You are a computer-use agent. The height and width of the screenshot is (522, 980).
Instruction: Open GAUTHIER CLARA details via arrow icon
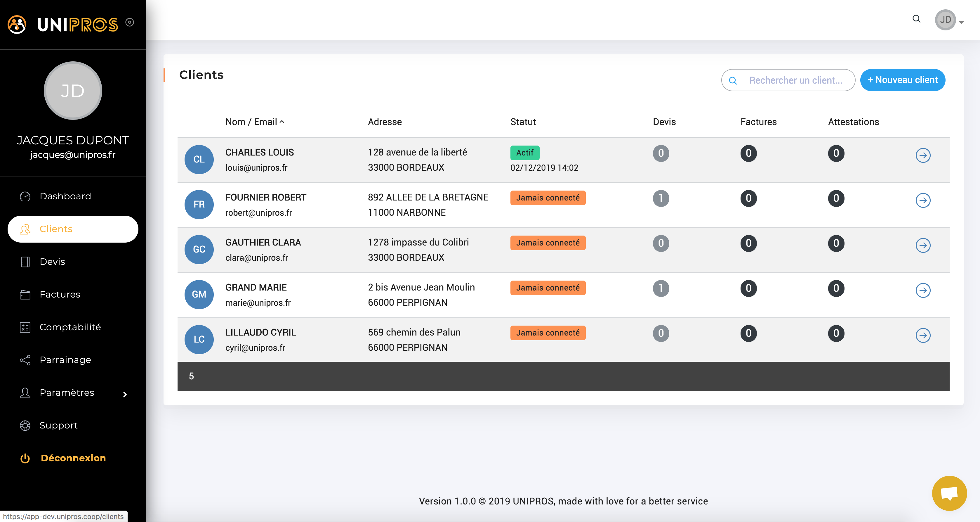coord(923,245)
